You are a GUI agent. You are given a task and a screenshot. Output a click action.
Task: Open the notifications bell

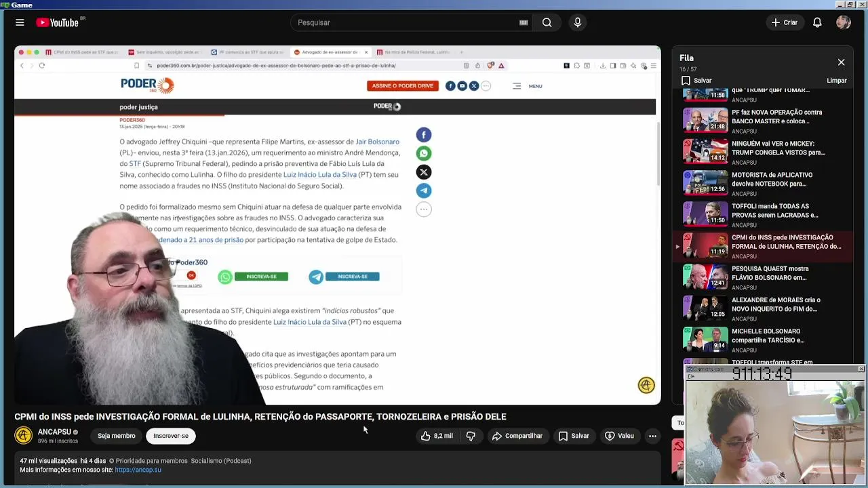817,22
